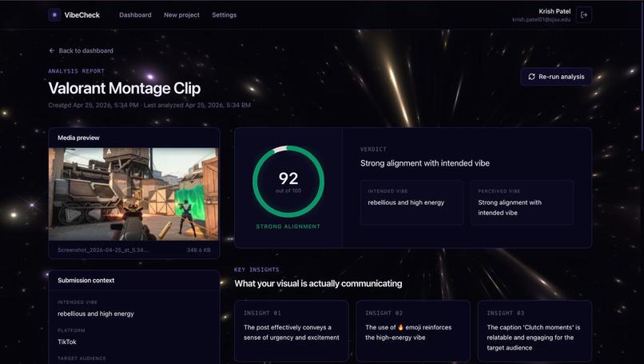This screenshot has height=364, width=644.
Task: Click the Re-run analysis button
Action: pos(556,77)
